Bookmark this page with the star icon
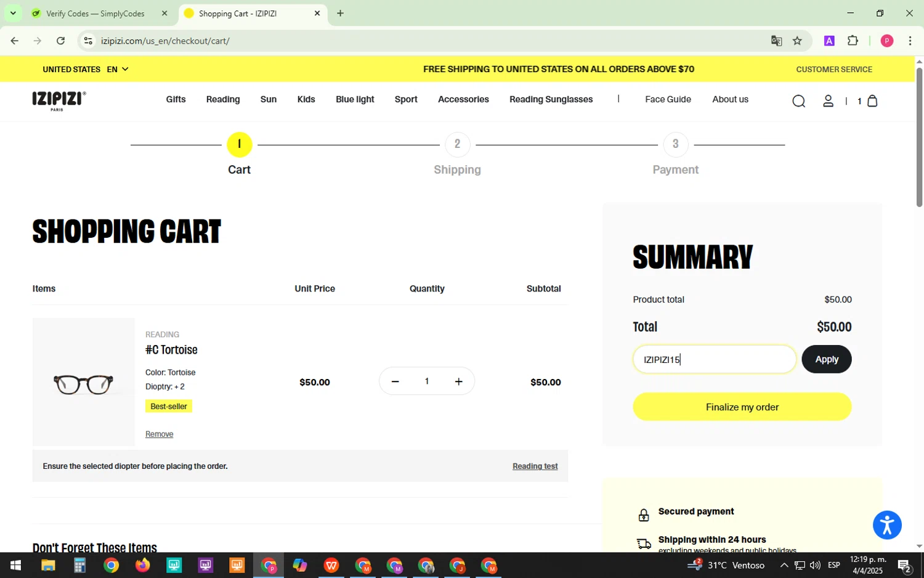The height and width of the screenshot is (578, 924). pos(797,41)
